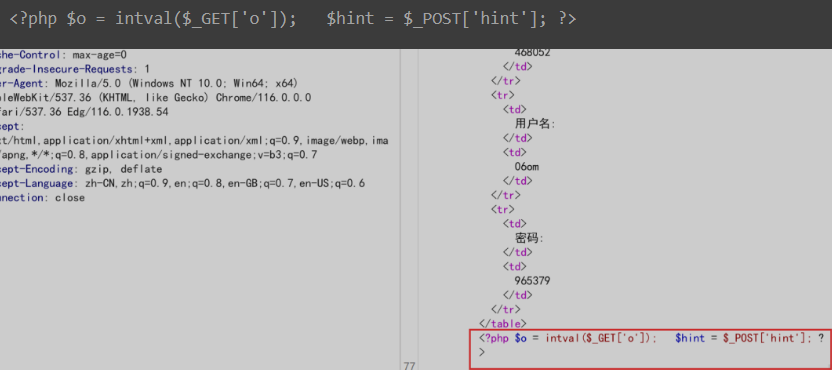Screen dimensions: 832x370
Task: Click the password value 965379
Action: click(x=532, y=281)
